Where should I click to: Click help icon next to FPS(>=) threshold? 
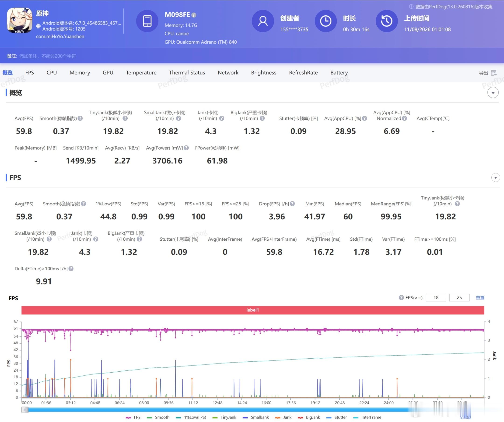pyautogui.click(x=401, y=297)
